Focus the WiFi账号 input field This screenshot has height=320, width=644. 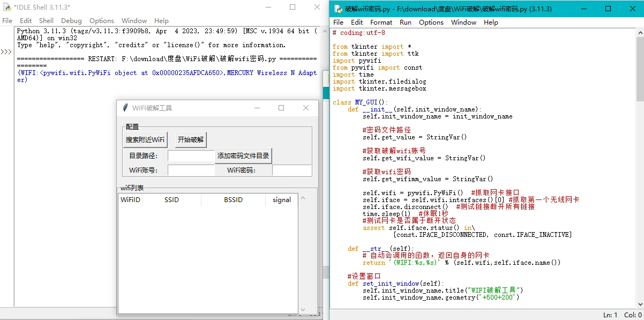tap(191, 170)
